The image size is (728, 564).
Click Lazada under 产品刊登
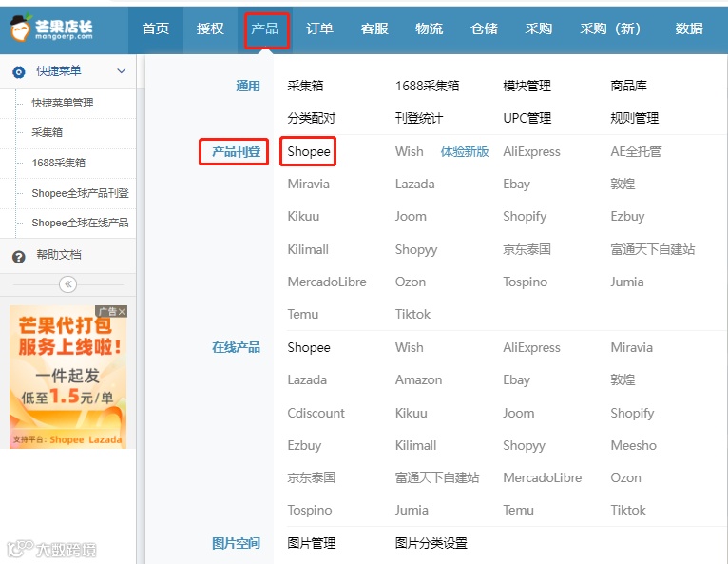(414, 184)
